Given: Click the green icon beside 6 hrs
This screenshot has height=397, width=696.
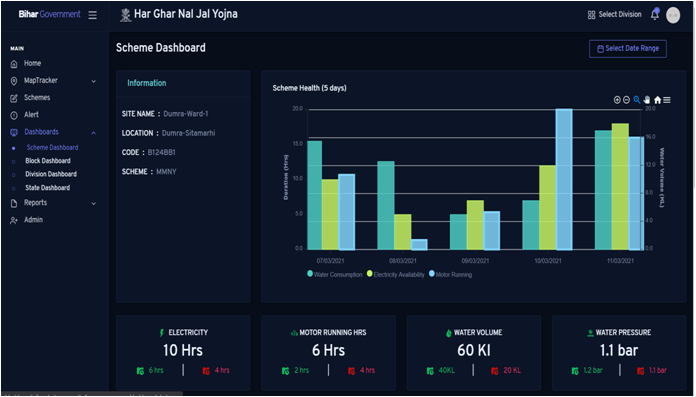Looking at the screenshot, I should 140,371.
